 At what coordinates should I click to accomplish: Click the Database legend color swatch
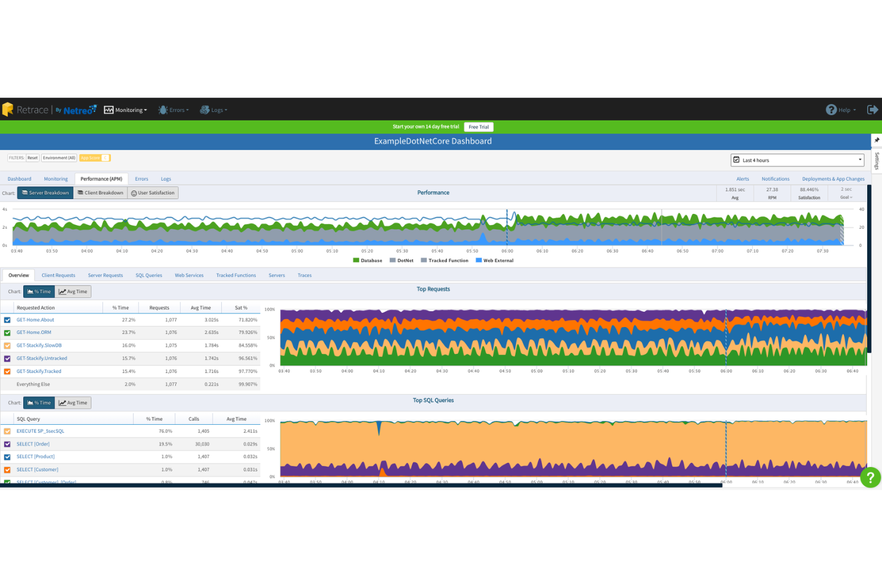coord(356,260)
